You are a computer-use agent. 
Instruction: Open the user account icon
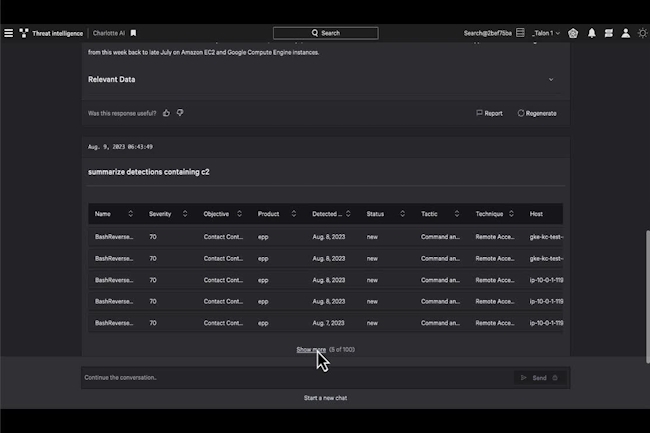click(x=626, y=33)
